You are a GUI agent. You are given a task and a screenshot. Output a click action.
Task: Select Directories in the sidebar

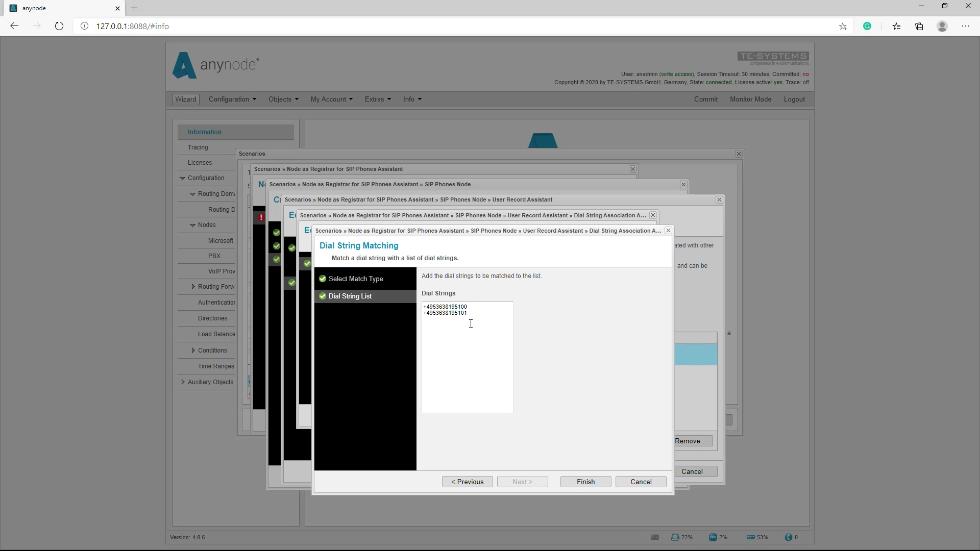click(212, 318)
